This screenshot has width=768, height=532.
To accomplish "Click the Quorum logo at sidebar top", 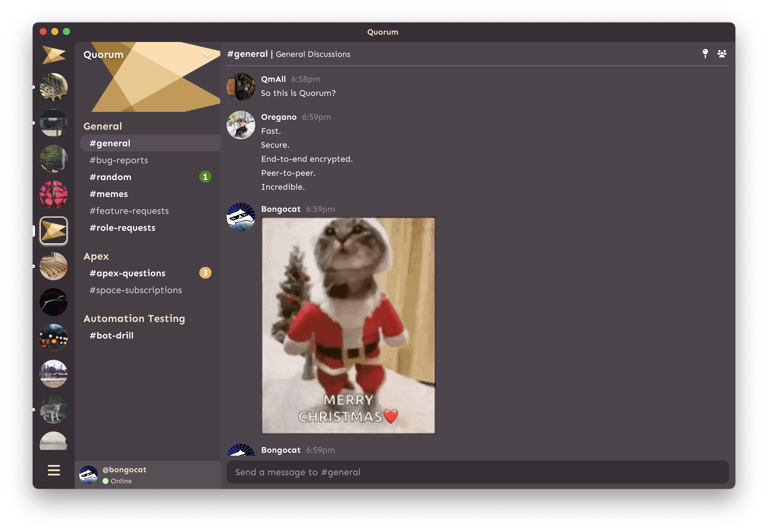I will 54,55.
